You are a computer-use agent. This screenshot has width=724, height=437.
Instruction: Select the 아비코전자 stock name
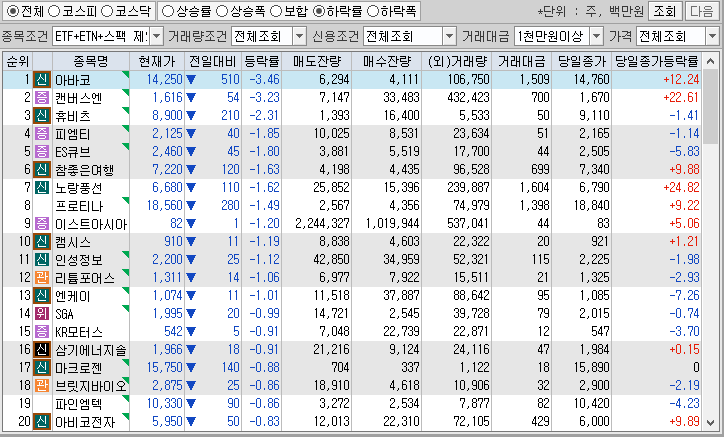click(x=84, y=423)
